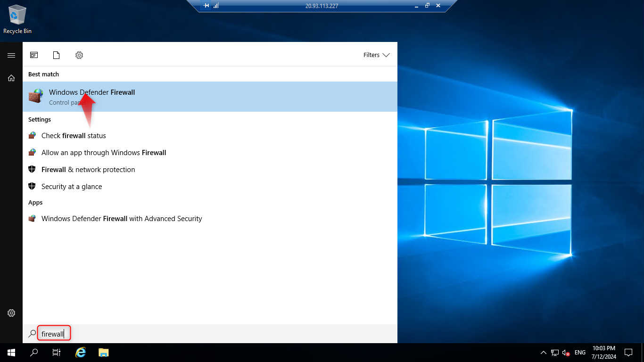Open search settings gear in sidebar
The image size is (644, 362).
(x=11, y=313)
